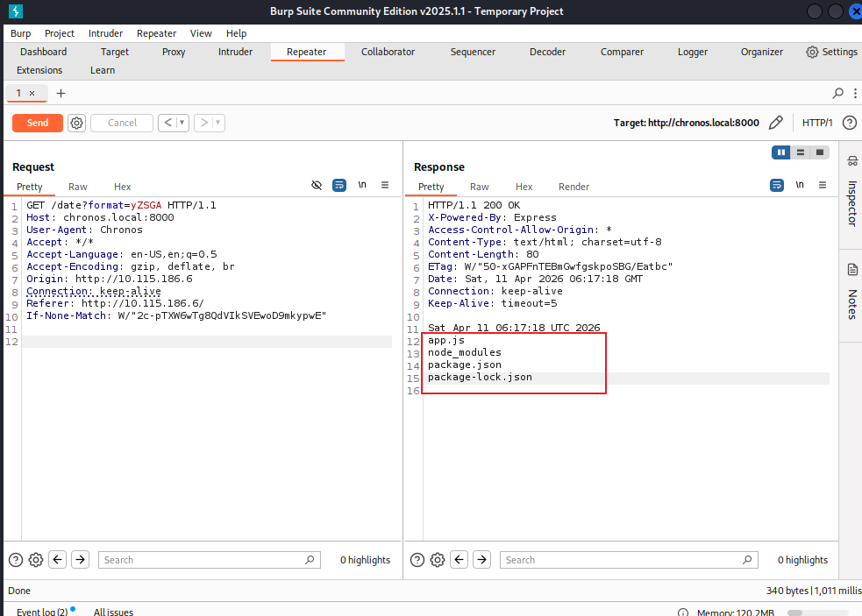Click the orange Send button
Screen dimensions: 862x616
tap(38, 123)
